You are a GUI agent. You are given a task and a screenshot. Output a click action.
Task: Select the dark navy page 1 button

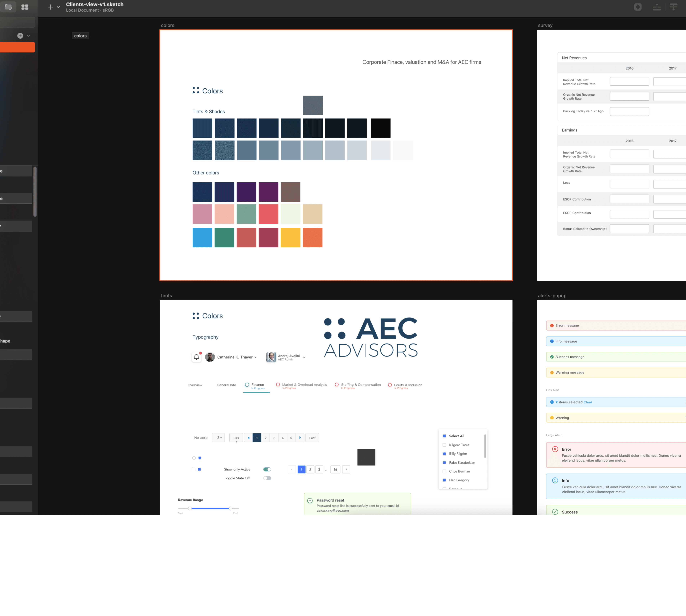click(257, 438)
